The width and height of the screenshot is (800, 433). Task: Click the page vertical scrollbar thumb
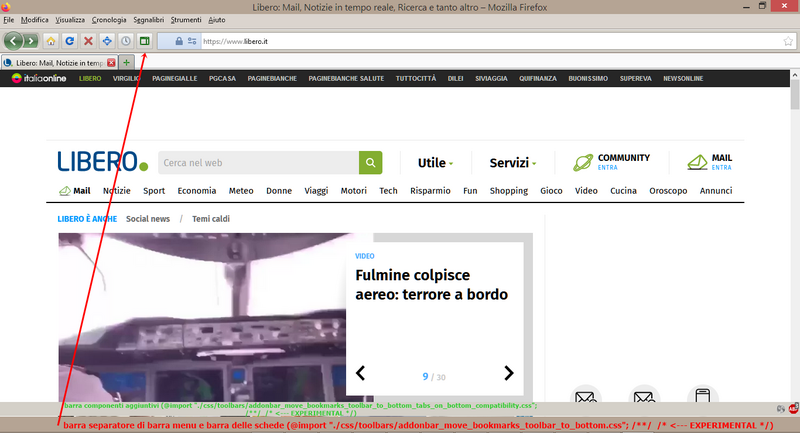tap(795, 94)
